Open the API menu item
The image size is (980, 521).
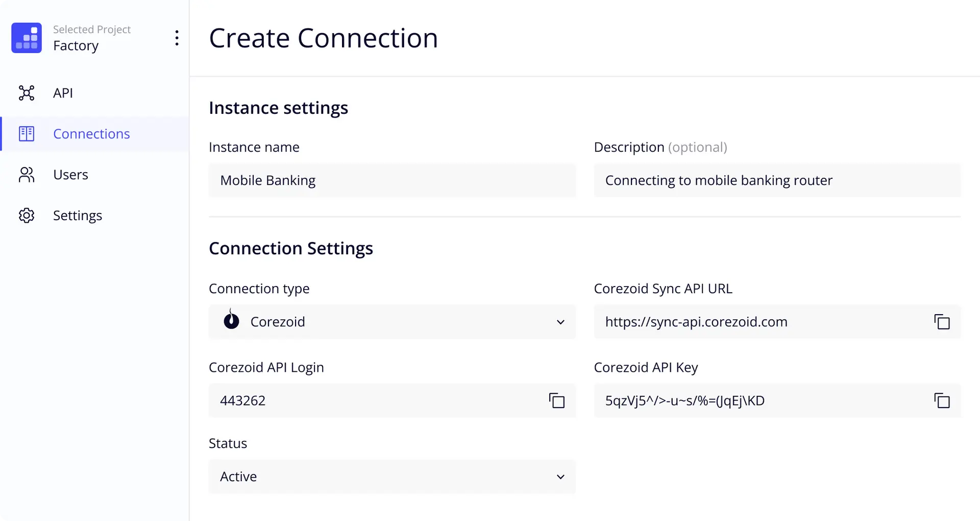[95, 93]
